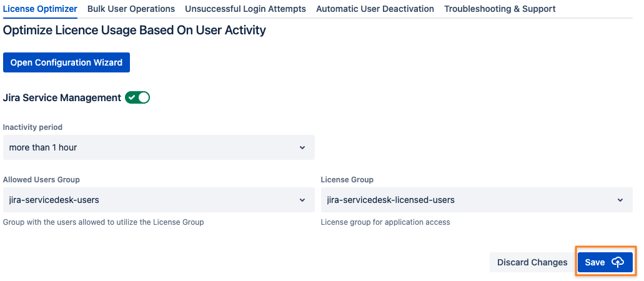The width and height of the screenshot is (644, 281).
Task: Go to Unsuccessful Login Attempts tab
Action: click(245, 9)
